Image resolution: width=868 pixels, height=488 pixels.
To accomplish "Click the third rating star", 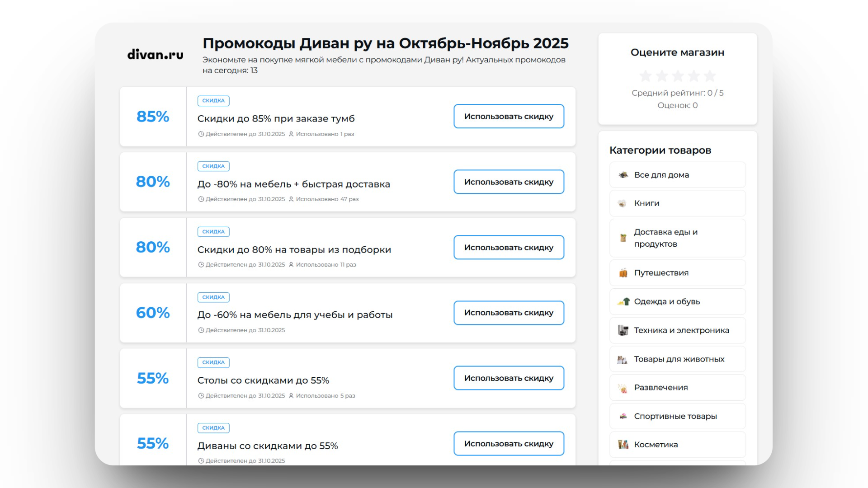I will [x=678, y=76].
